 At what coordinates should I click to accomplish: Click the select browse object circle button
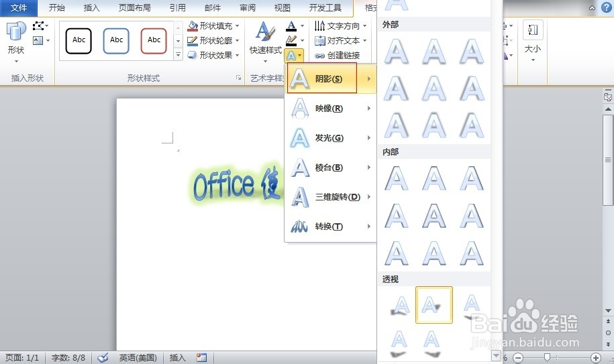[x=608, y=332]
